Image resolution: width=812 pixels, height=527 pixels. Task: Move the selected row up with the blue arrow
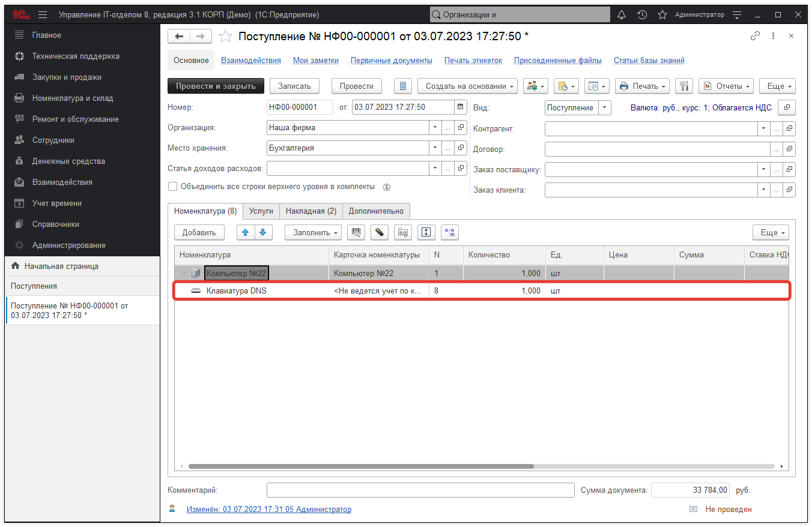(246, 232)
